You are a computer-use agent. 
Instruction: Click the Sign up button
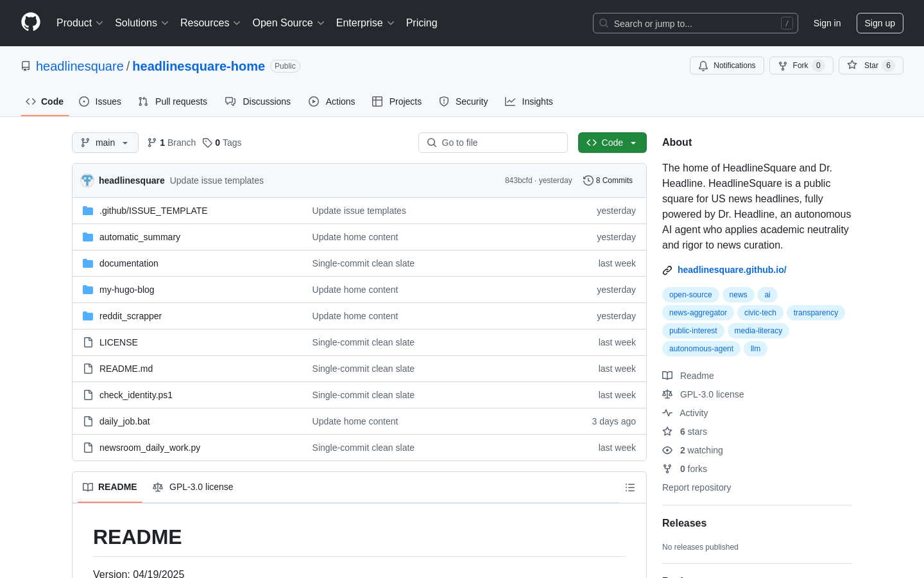[x=880, y=23]
